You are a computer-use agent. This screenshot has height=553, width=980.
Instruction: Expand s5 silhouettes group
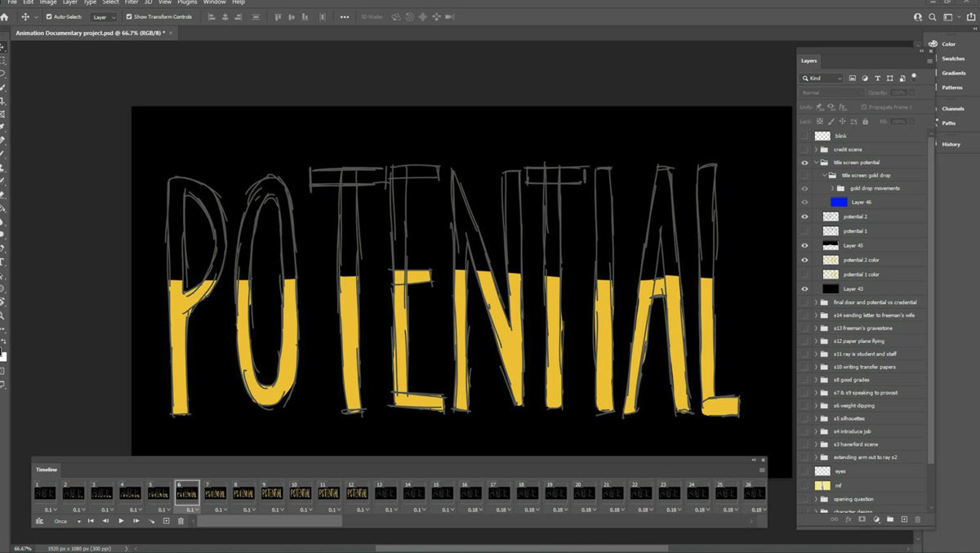point(816,418)
